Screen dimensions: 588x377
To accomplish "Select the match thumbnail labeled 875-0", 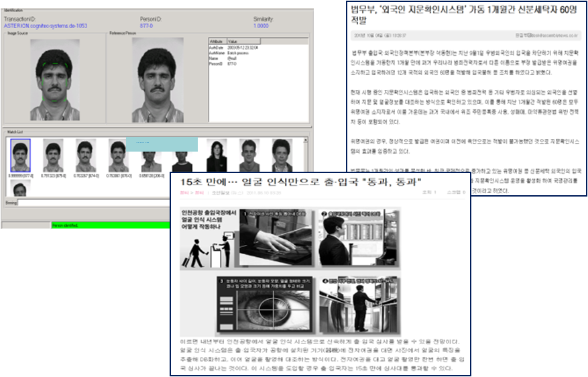I will point(53,156).
